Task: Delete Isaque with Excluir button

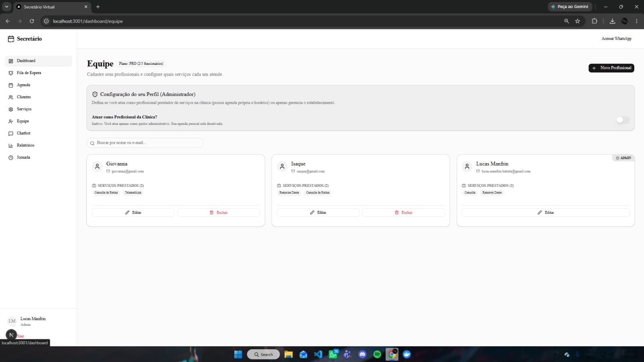Action: (x=403, y=213)
